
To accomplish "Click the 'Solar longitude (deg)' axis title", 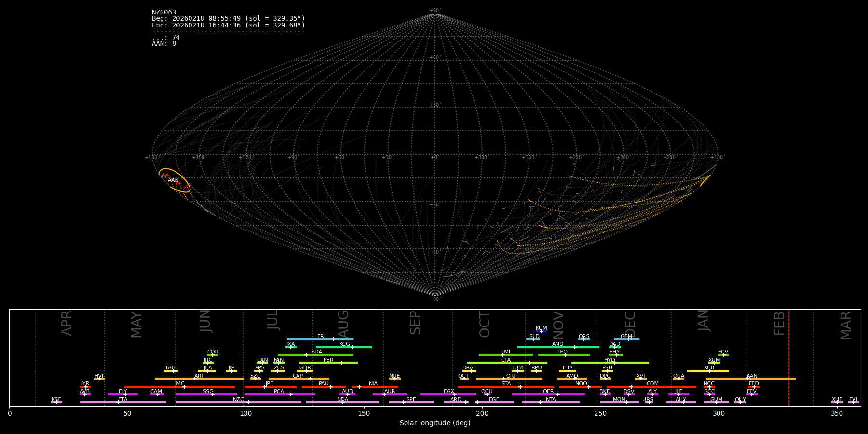I will [435, 423].
